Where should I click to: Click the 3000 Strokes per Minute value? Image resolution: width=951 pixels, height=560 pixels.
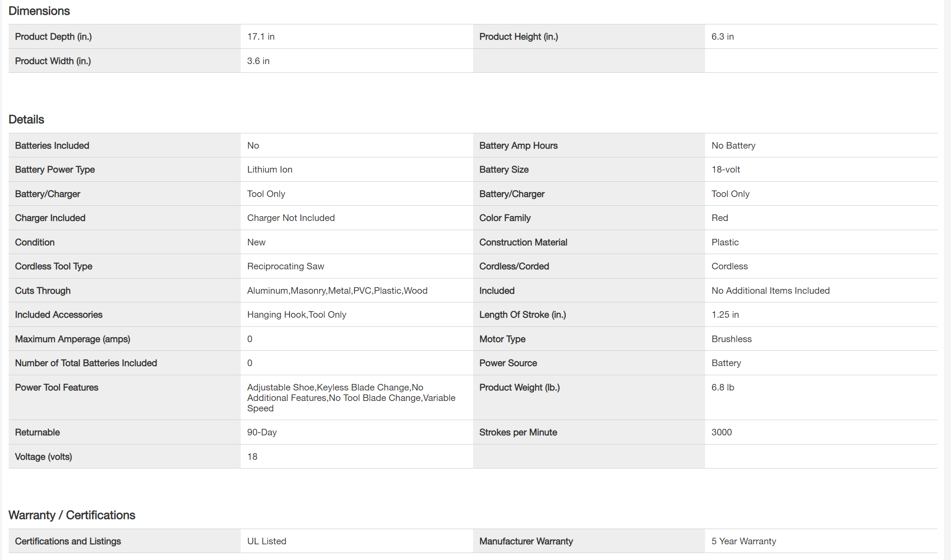(722, 432)
